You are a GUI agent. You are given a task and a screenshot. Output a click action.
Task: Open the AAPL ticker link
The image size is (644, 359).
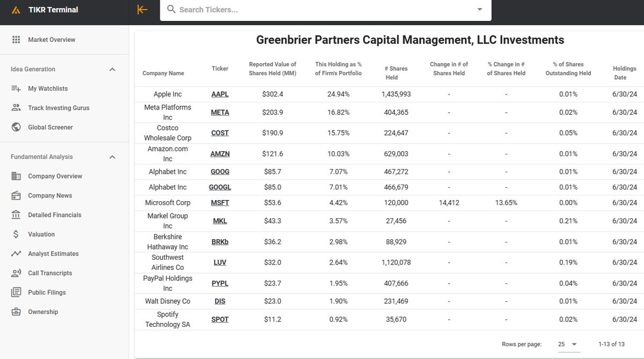click(220, 94)
